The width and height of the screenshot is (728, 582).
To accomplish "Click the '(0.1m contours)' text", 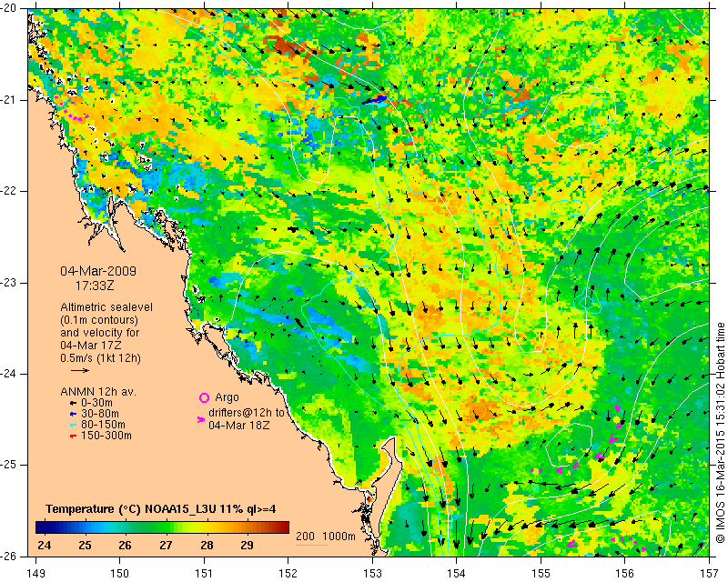I will 99,320.
